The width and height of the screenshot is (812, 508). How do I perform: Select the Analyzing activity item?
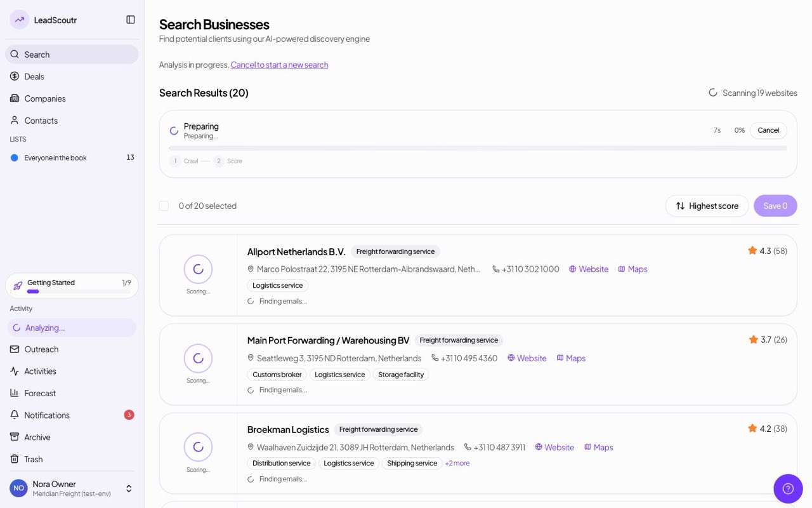click(72, 328)
